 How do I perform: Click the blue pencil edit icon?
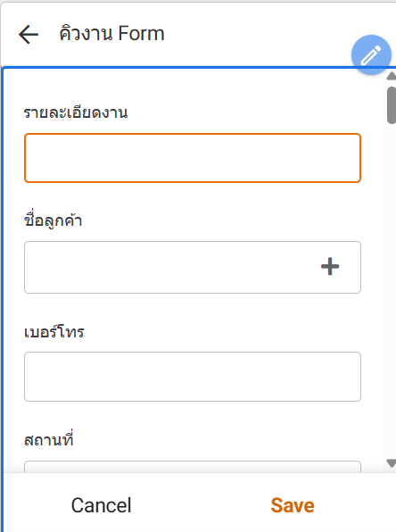coord(371,55)
